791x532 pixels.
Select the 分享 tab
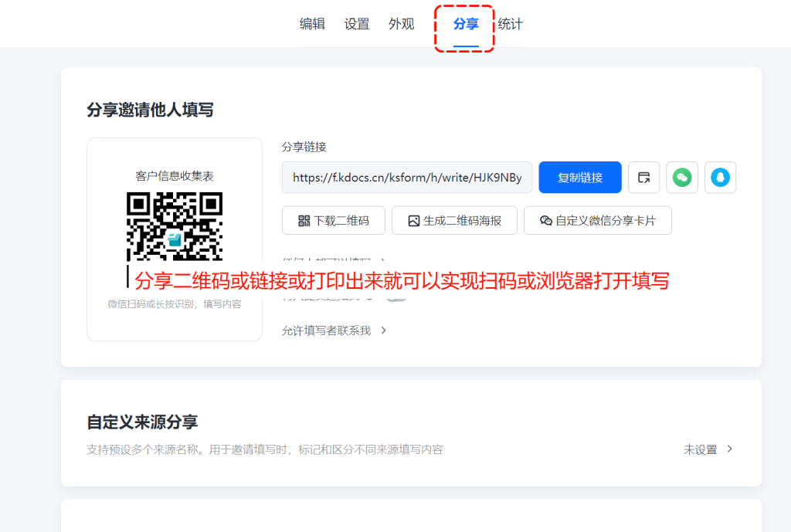(466, 24)
